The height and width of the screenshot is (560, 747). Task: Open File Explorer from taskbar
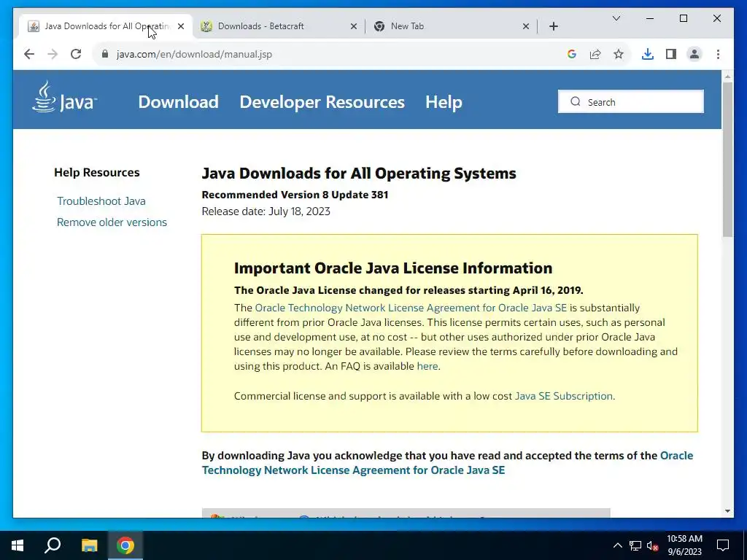click(89, 545)
